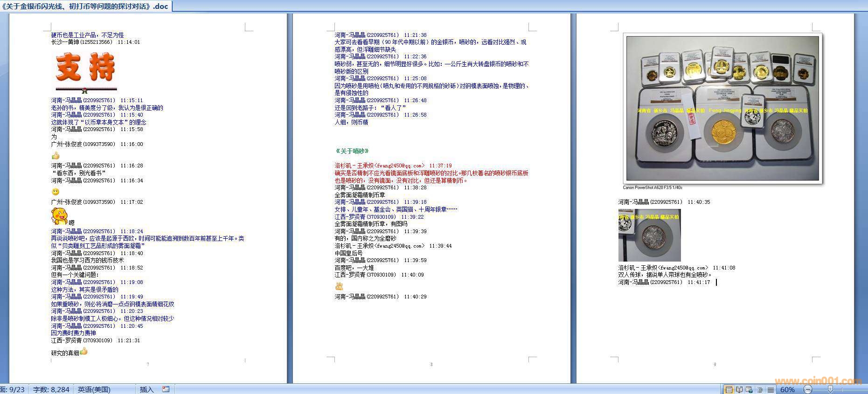
Task: Click the red 支持 sticker image
Action: [x=85, y=71]
